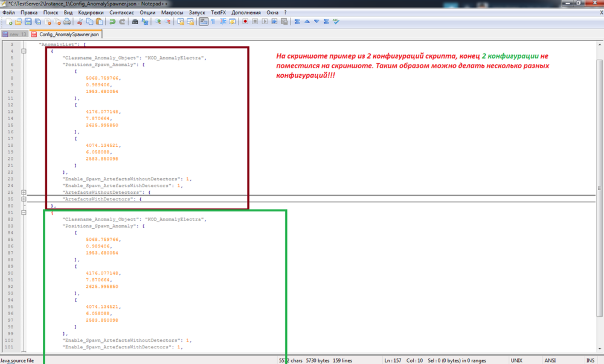Screen dimensions: 604x364
Task: Open Find using the binoculars icon
Action: pyautogui.click(x=135, y=22)
